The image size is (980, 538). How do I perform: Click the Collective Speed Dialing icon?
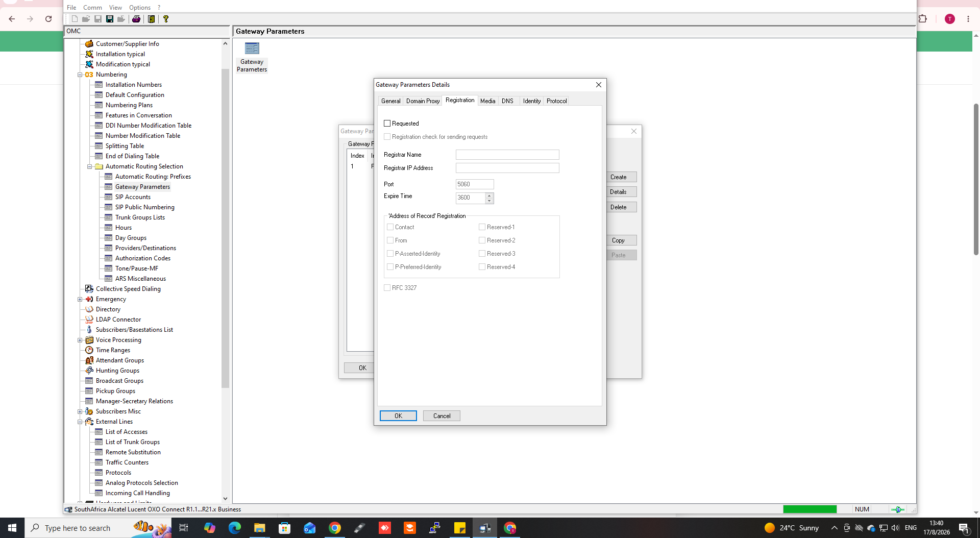(x=89, y=289)
